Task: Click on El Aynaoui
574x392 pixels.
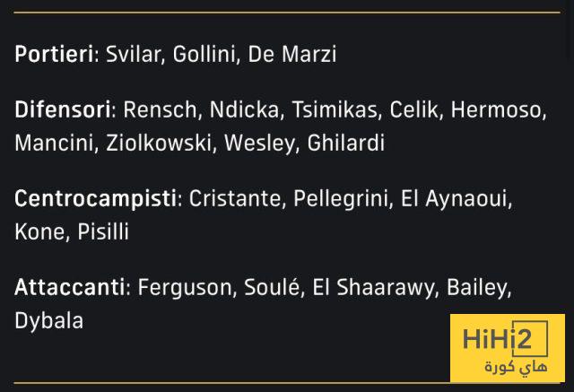Action: point(454,198)
